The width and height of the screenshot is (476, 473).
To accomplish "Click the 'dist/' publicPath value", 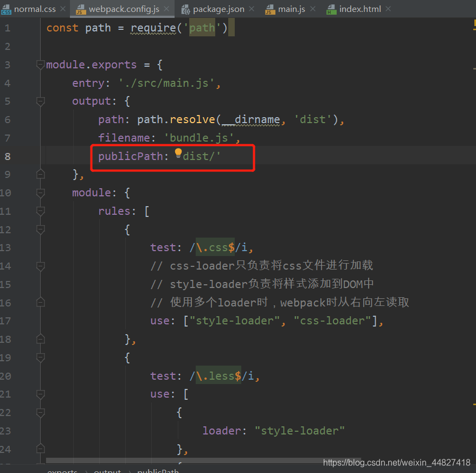I will coord(199,156).
